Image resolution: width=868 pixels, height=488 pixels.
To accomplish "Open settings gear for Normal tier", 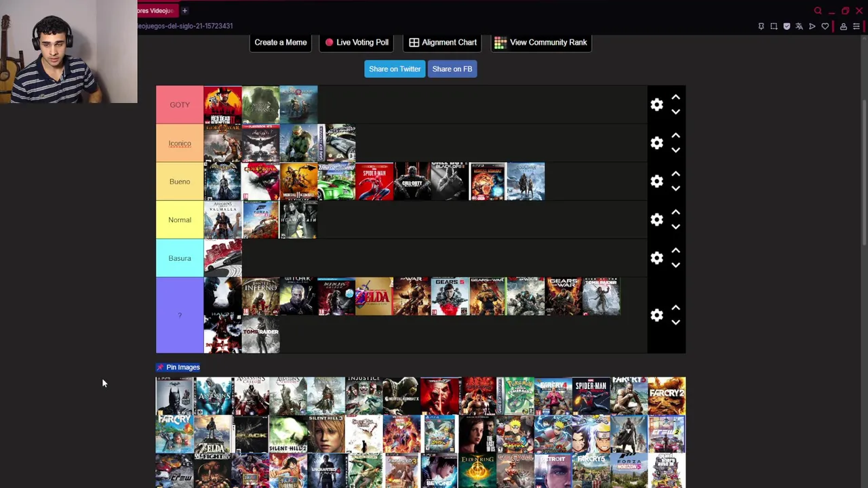I will [656, 220].
